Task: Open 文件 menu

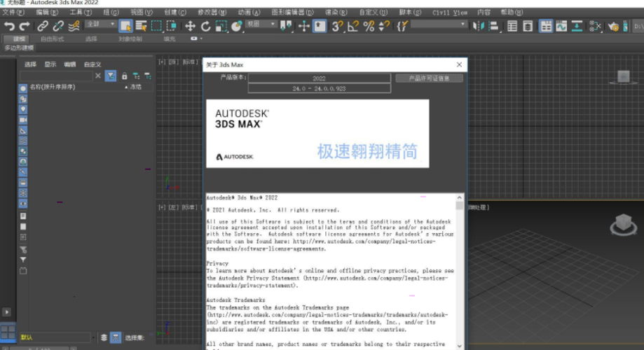Action: point(13,13)
